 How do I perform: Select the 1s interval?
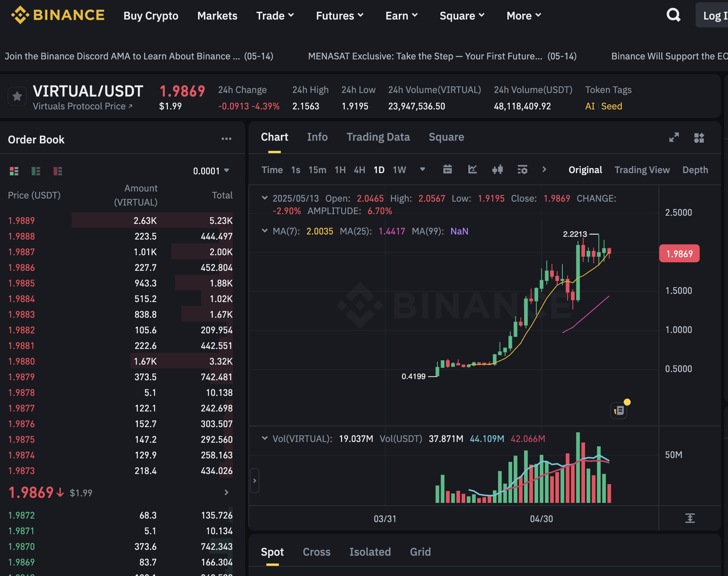(x=296, y=170)
